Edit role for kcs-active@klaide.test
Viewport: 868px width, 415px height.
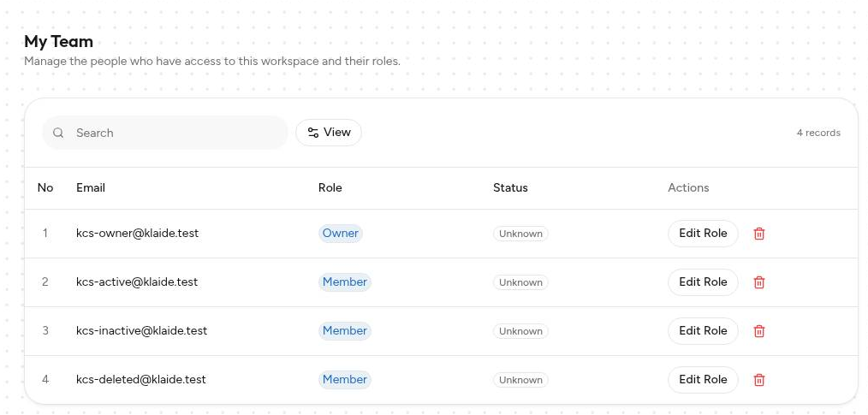point(703,282)
